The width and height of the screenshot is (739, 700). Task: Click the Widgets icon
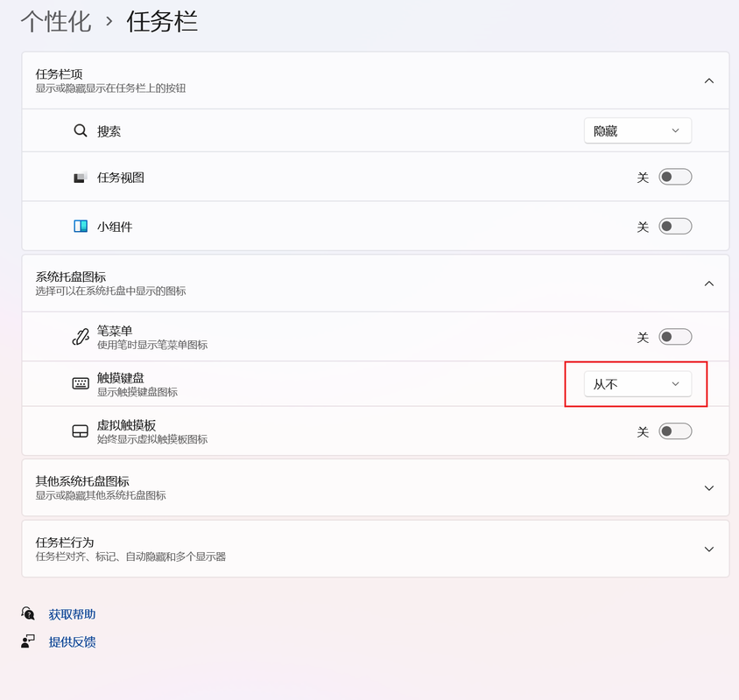point(81,227)
